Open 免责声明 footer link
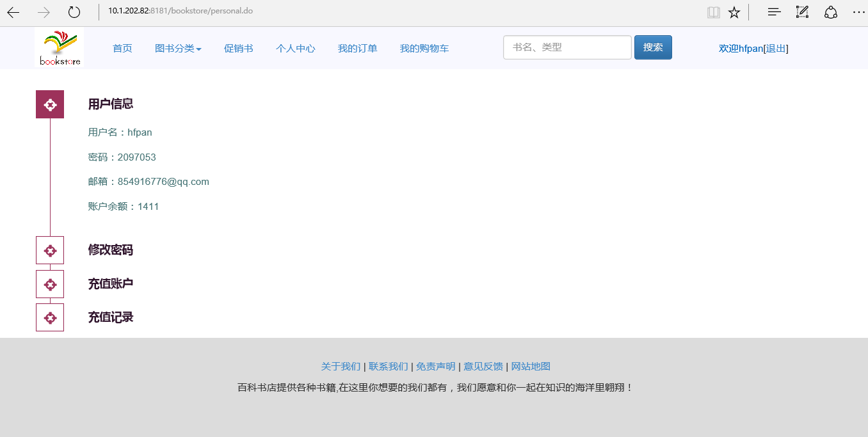The image size is (868, 437). click(x=435, y=367)
